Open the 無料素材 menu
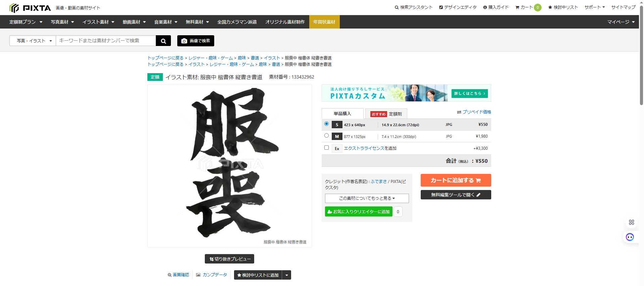This screenshot has height=286, width=644. tap(197, 22)
